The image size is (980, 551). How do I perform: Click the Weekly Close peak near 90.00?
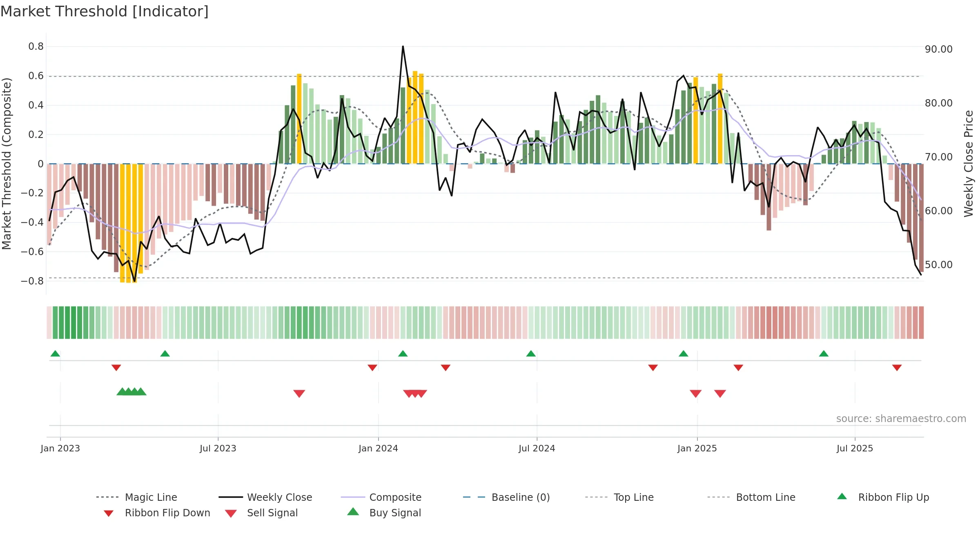click(403, 47)
